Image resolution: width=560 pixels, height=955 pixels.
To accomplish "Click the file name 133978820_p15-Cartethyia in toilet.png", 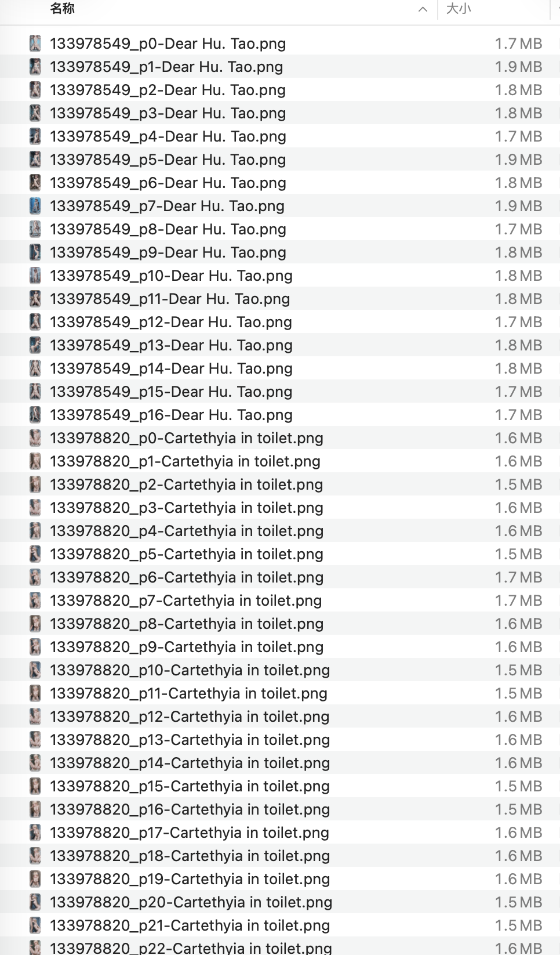I will click(190, 786).
